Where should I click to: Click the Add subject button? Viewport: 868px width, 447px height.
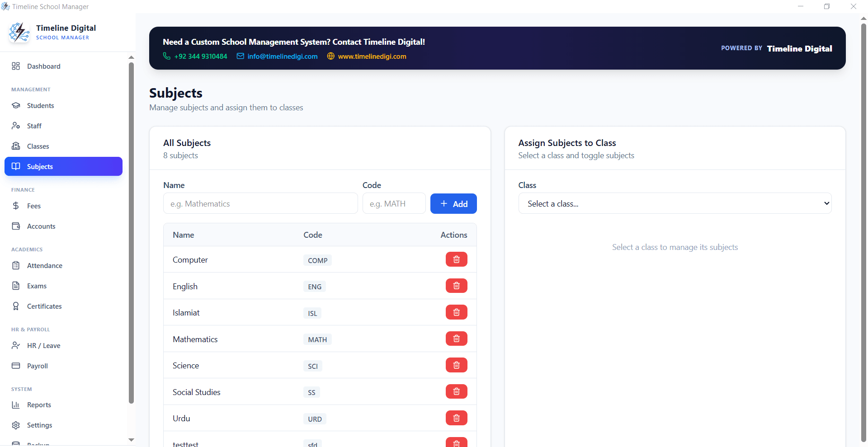point(453,203)
